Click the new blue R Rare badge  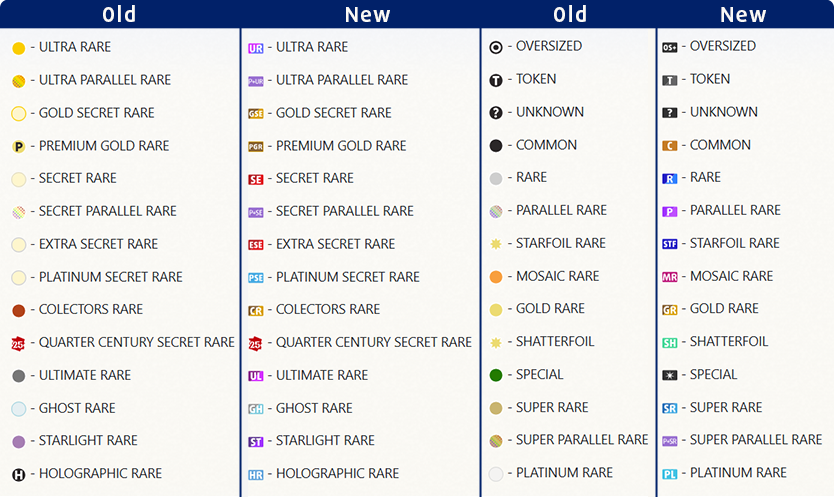coord(670,178)
